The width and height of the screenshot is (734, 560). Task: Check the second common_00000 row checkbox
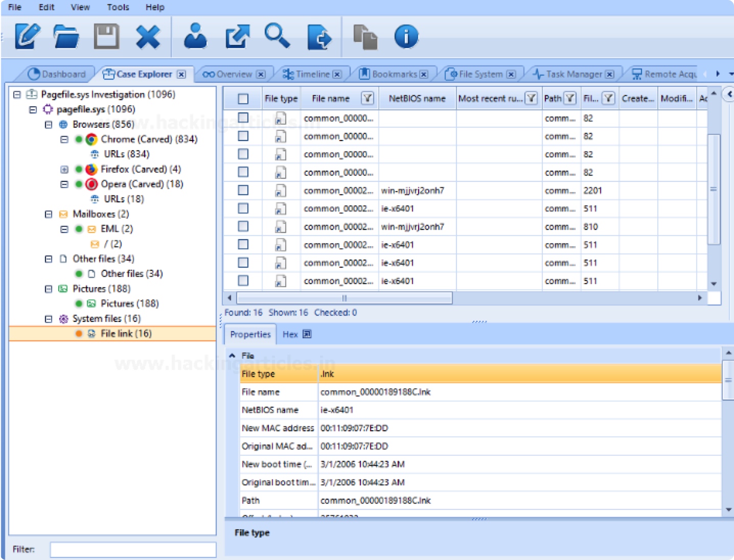243,136
